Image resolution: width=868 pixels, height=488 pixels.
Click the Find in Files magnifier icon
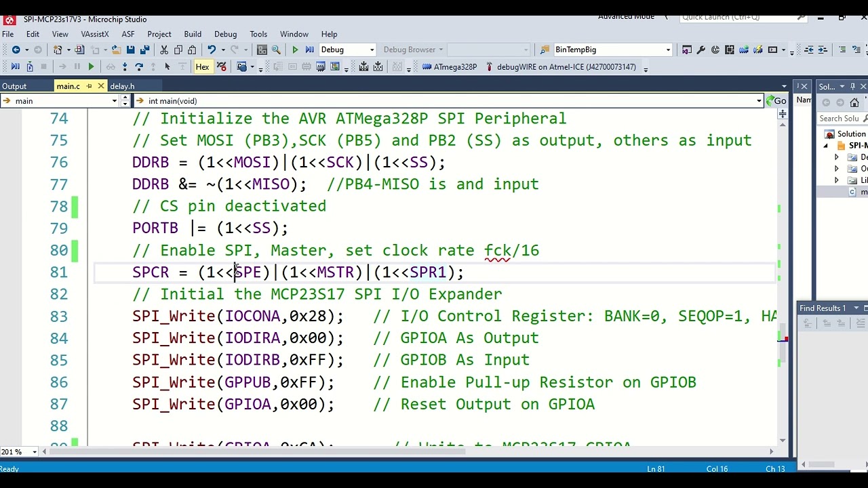point(276,49)
